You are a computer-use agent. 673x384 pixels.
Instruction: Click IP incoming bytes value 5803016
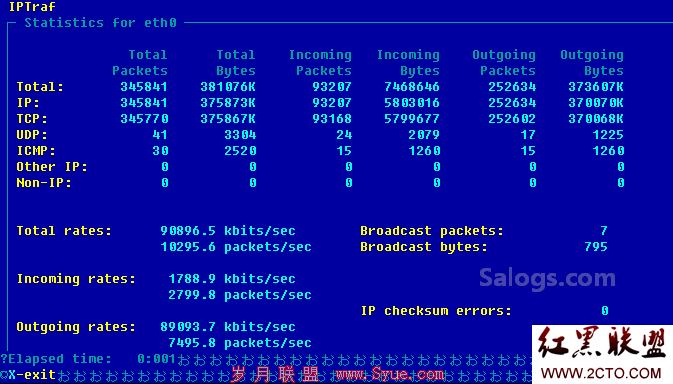[412, 103]
